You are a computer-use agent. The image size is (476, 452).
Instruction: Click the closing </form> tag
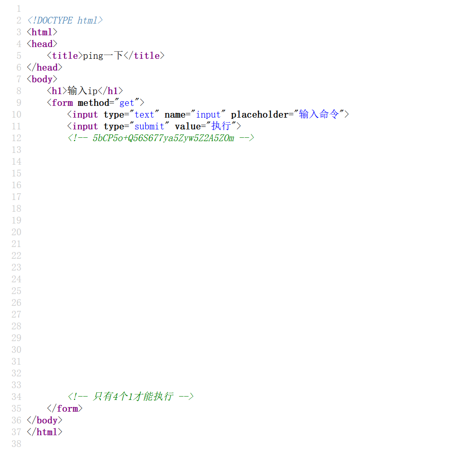65,408
